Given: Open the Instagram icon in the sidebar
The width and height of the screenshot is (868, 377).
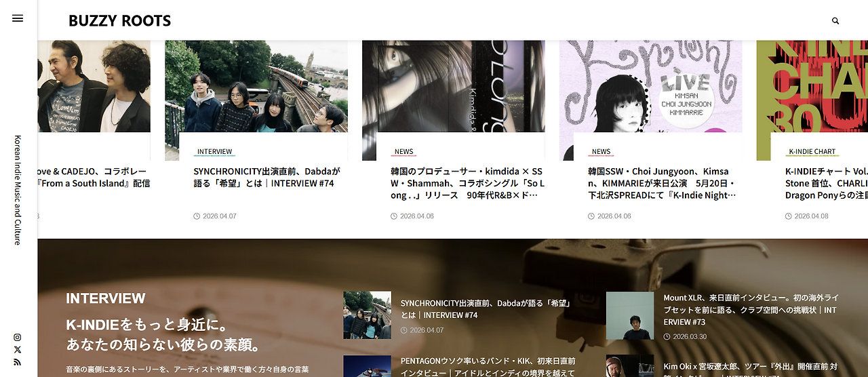Looking at the screenshot, I should pyautogui.click(x=18, y=338).
